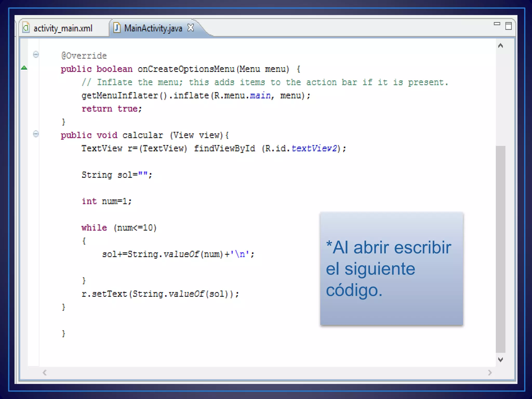
Task: Minimize the editor pane
Action: [497, 24]
